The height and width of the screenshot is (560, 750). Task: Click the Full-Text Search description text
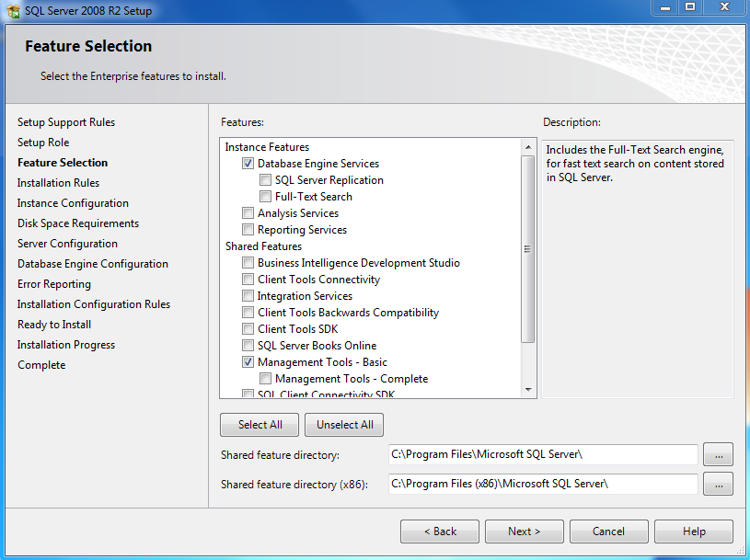click(x=635, y=164)
